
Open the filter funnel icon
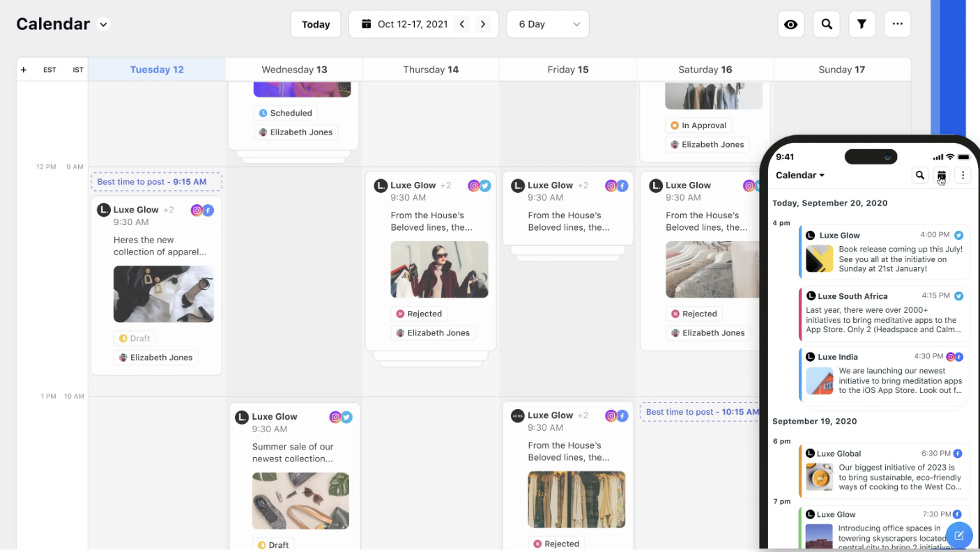862,24
